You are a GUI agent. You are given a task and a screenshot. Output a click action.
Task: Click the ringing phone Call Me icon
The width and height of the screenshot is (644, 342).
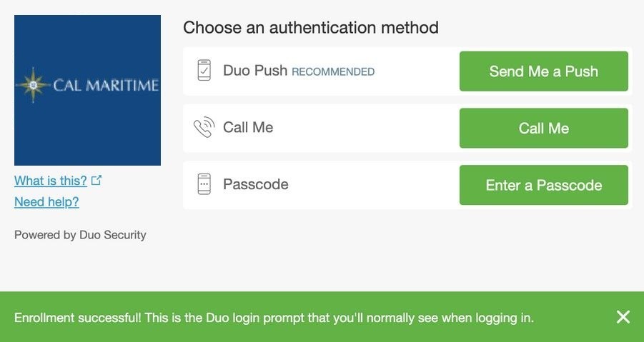click(x=204, y=127)
